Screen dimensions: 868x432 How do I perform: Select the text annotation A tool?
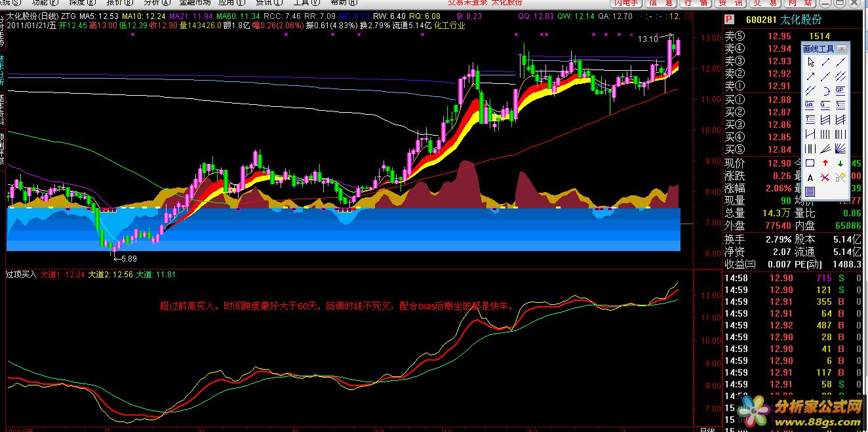point(811,177)
